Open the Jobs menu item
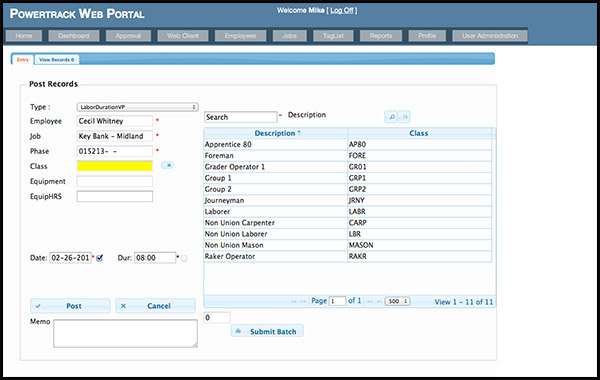 [289, 36]
